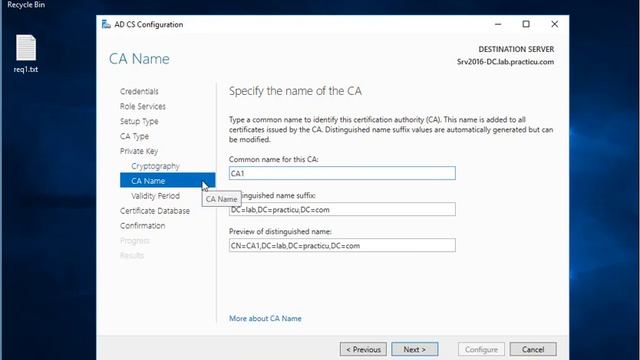
Task: Jump to Validity Period step
Action: 155,196
